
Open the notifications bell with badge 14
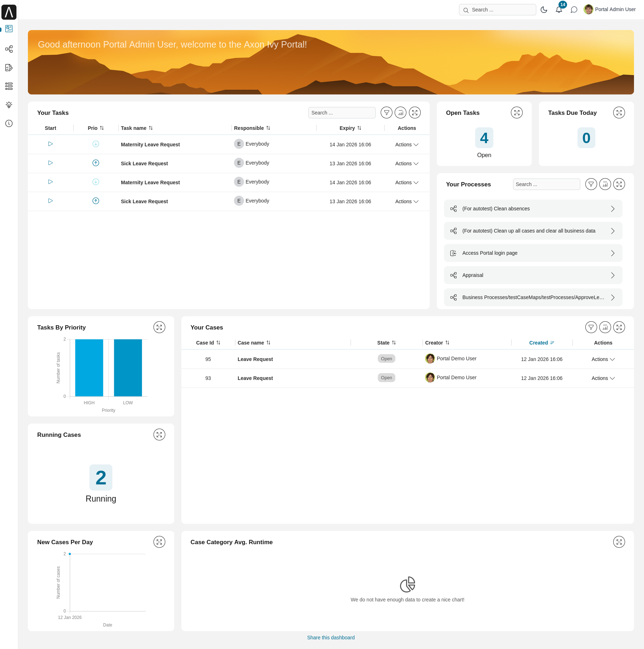pyautogui.click(x=558, y=10)
